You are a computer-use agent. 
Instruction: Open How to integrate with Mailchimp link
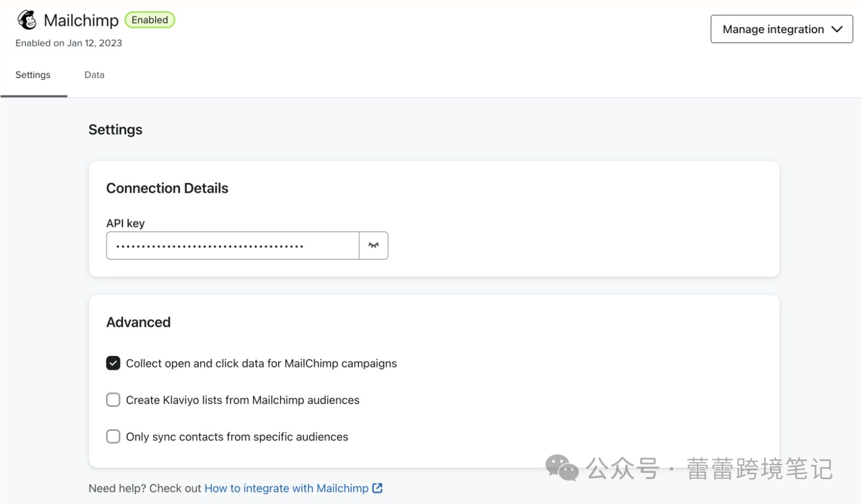click(x=286, y=488)
